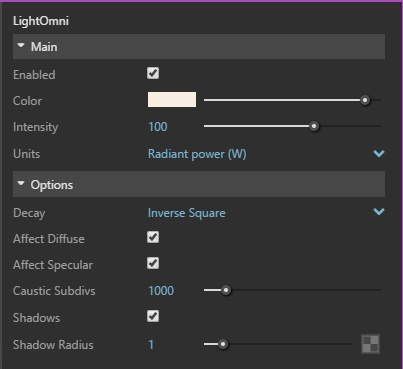Click the Intensity slider handle
This screenshot has height=369, width=403.
(314, 126)
